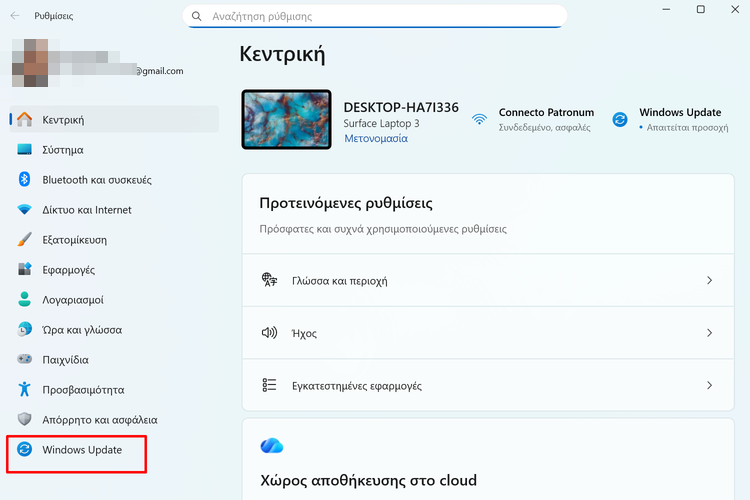750x500 pixels.
Task: Click the Παιχνίδια gamepad icon
Action: click(25, 360)
